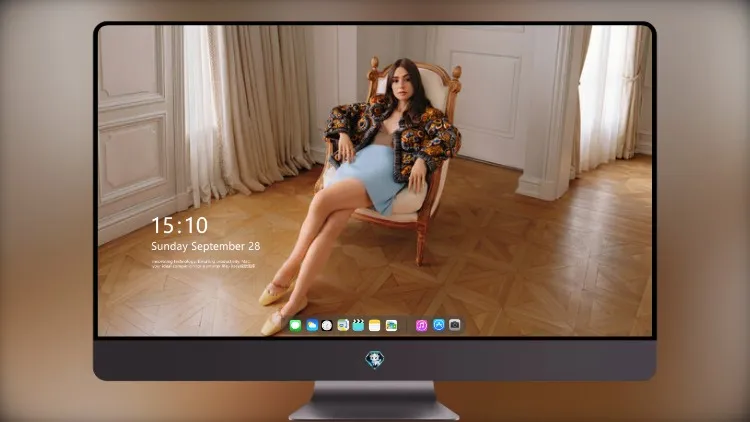Screen dimensions: 750x422
Task: Open the Camera app in dock
Action: (455, 325)
